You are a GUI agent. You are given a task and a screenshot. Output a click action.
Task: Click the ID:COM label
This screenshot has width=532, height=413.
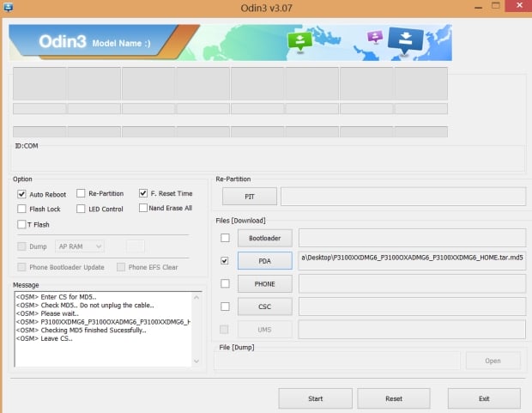click(x=27, y=146)
